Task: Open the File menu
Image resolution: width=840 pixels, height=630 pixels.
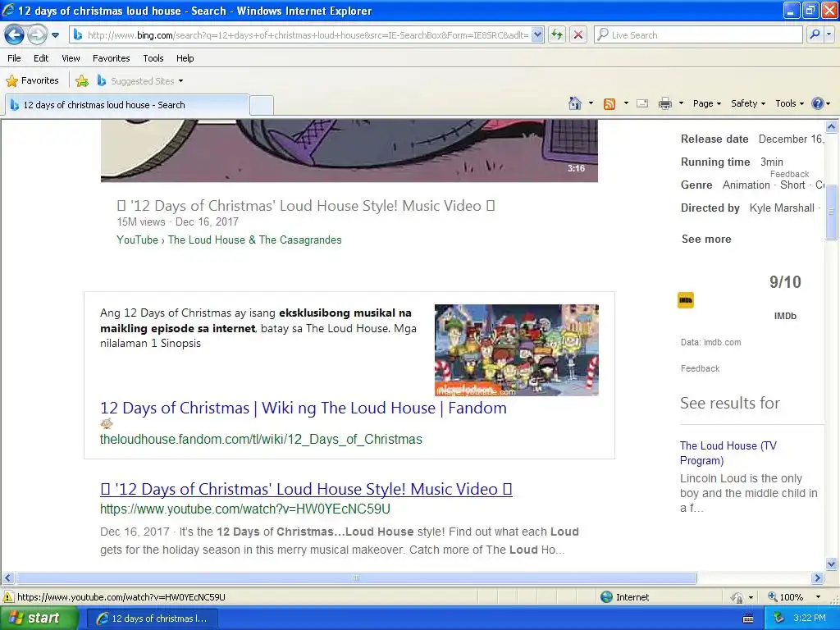Action: pyautogui.click(x=15, y=58)
